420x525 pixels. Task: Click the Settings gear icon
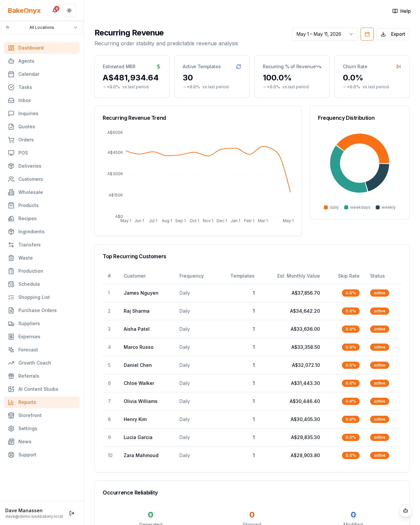click(11, 429)
